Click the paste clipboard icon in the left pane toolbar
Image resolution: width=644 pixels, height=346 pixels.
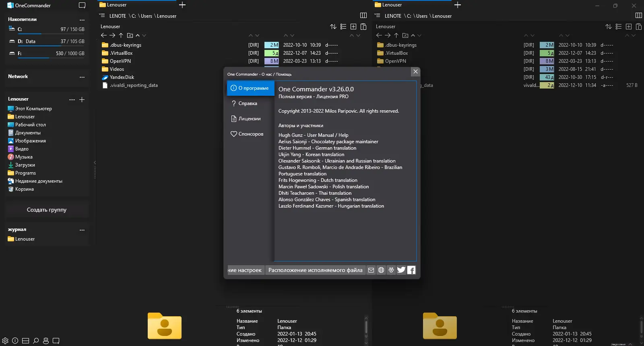363,27
